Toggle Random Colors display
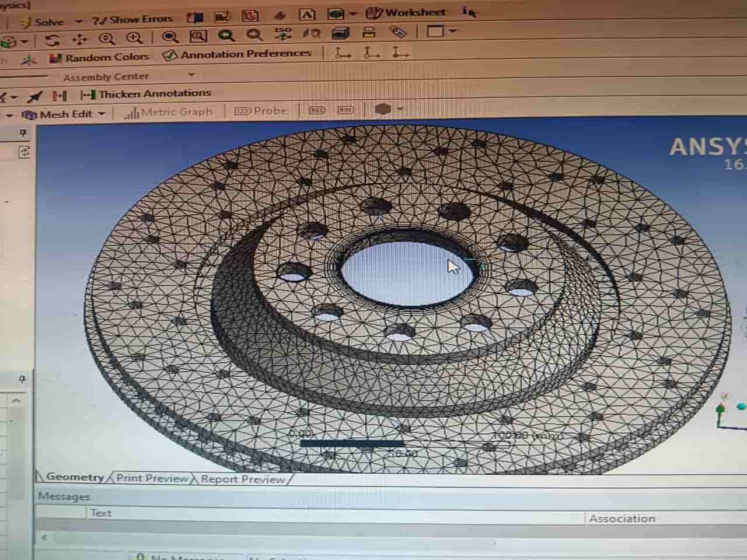Screen dimensions: 747x560 (x=99, y=57)
